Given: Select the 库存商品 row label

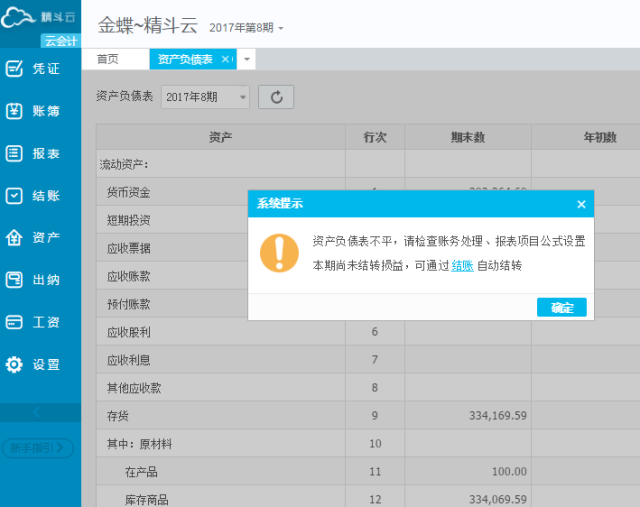Looking at the screenshot, I should click(x=147, y=500).
